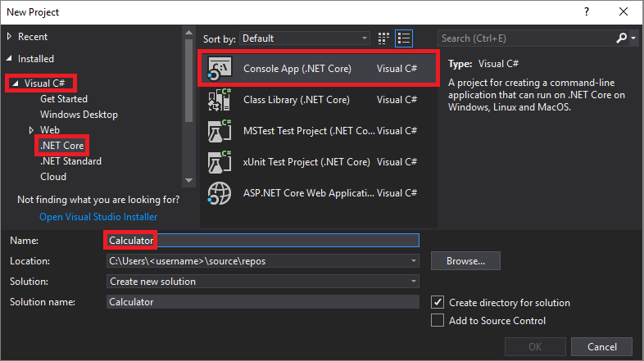Click the Class Library template icon
Image resolution: width=644 pixels, height=361 pixels.
(x=220, y=100)
